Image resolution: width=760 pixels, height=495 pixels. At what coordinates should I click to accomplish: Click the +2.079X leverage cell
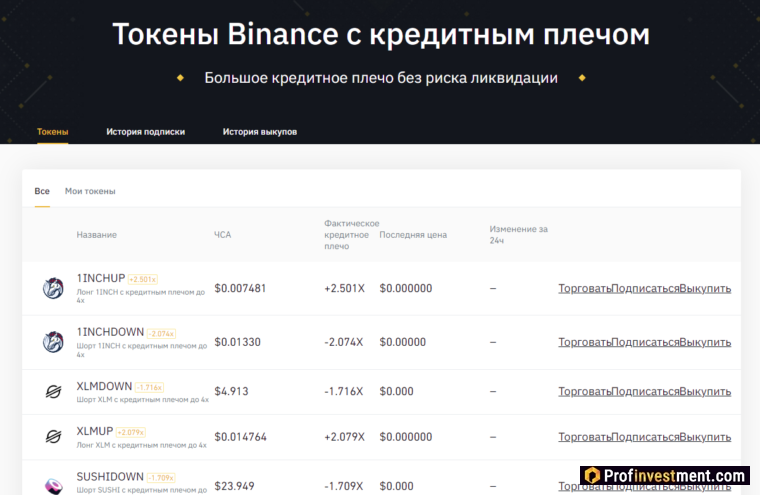click(x=344, y=437)
